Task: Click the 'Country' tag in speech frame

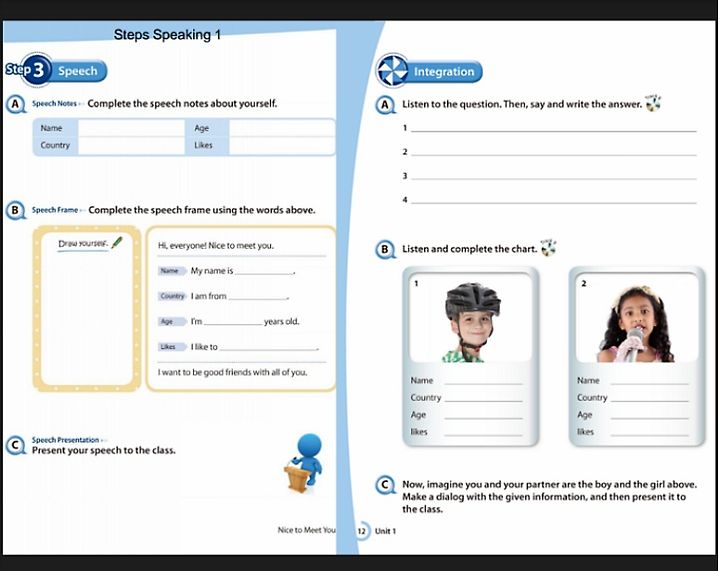Action: tap(172, 296)
